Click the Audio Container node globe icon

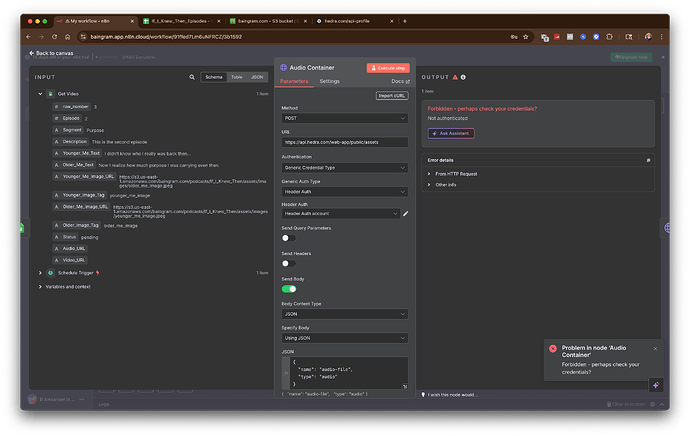[x=283, y=67]
